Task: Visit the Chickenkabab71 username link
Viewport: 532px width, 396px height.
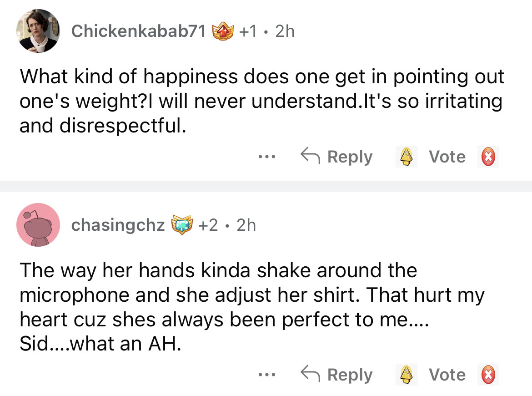Action: pos(139,31)
